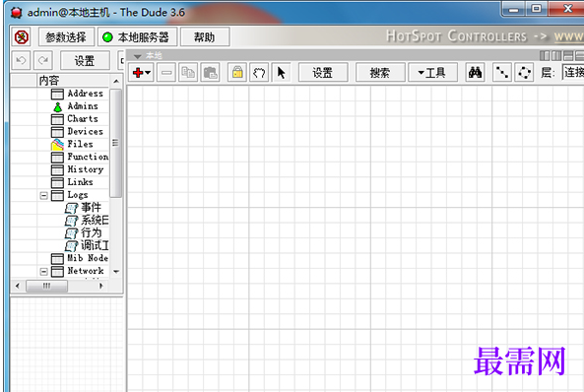Open 系统 log entry
This screenshot has height=392, width=584.
[x=95, y=221]
